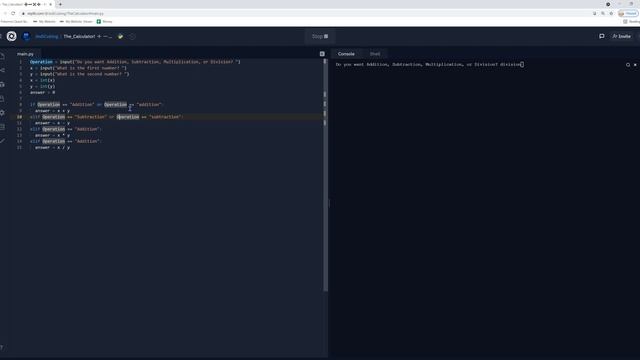Click the console search magnifier icon

click(628, 65)
